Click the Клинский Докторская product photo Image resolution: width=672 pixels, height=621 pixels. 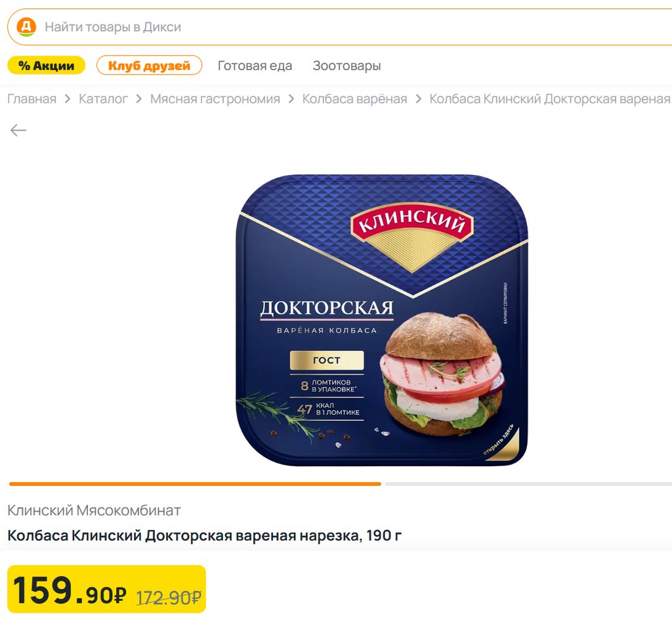382,320
